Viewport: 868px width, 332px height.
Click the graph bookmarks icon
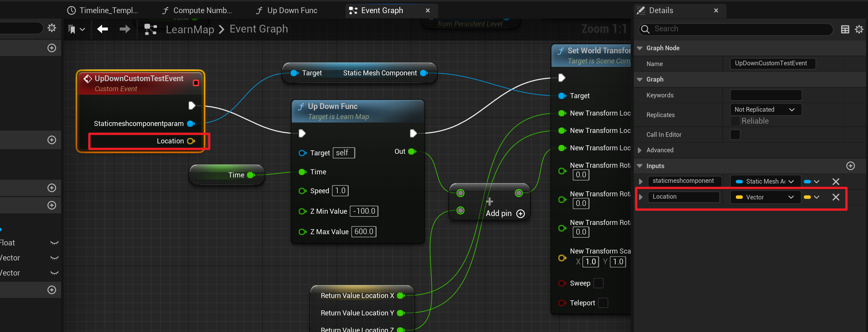point(71,29)
